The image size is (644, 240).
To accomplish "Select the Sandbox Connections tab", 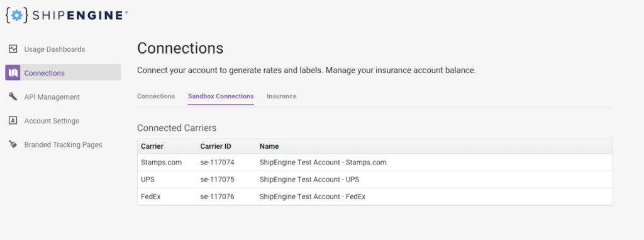I will pyautogui.click(x=221, y=96).
